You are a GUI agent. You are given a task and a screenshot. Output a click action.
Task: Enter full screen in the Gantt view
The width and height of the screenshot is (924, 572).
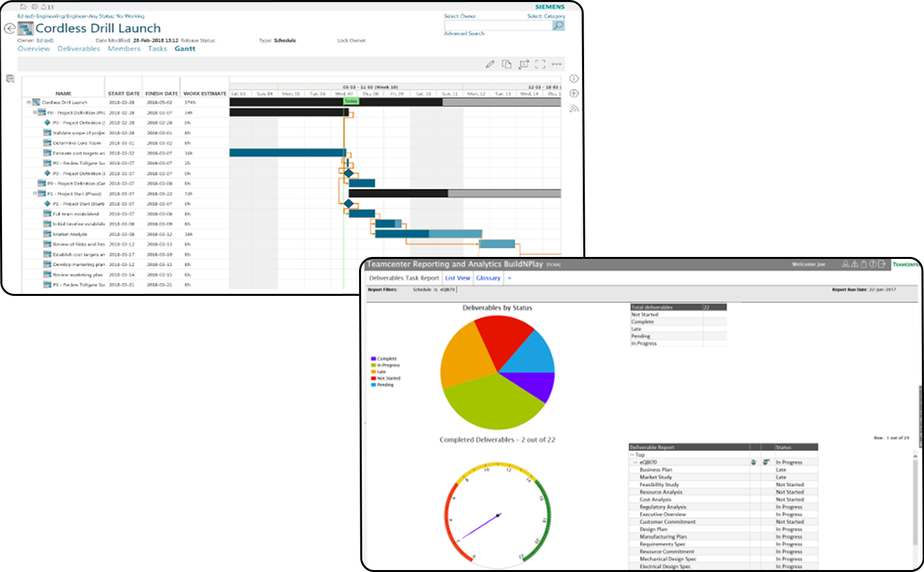coord(540,64)
